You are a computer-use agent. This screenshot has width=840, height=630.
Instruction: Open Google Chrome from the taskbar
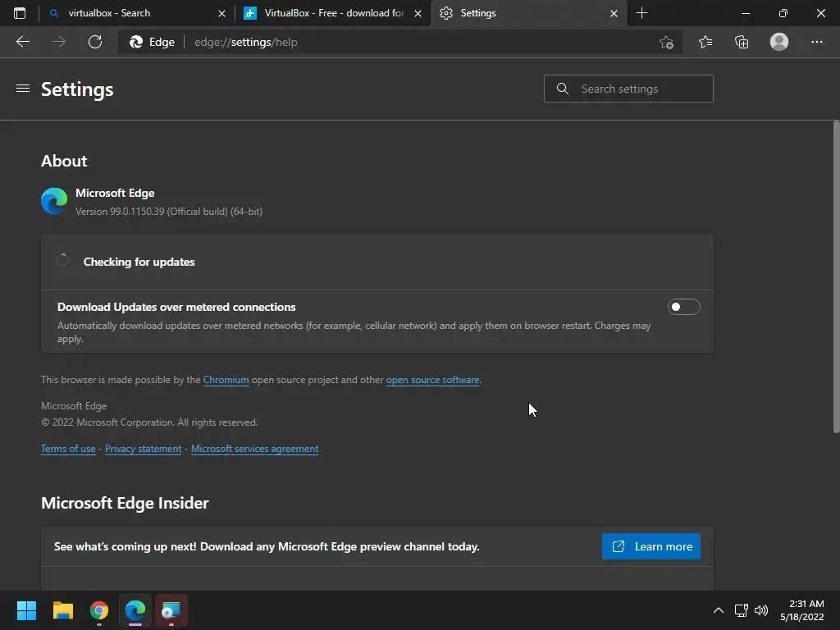click(x=99, y=610)
